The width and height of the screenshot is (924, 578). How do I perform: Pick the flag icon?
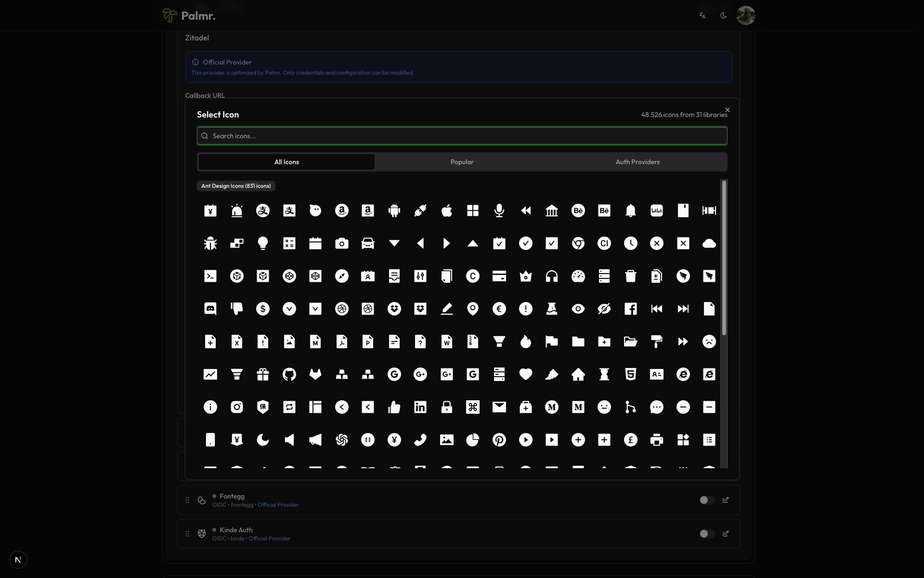click(x=552, y=342)
